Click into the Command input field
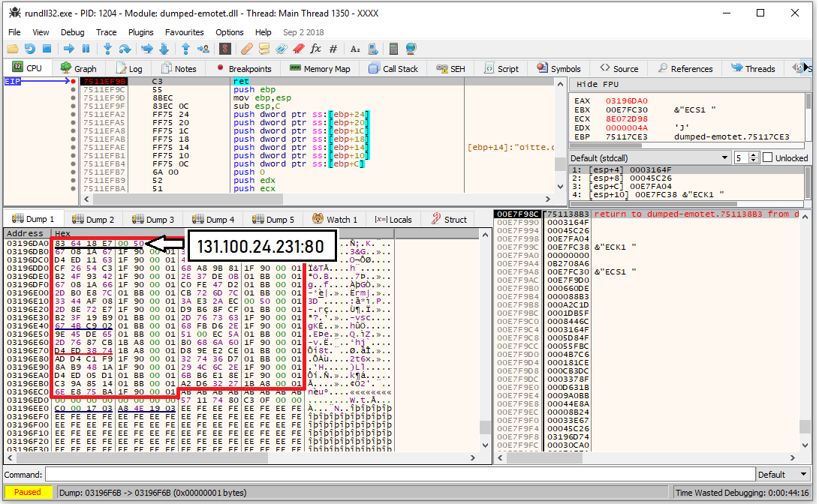 coord(399,475)
